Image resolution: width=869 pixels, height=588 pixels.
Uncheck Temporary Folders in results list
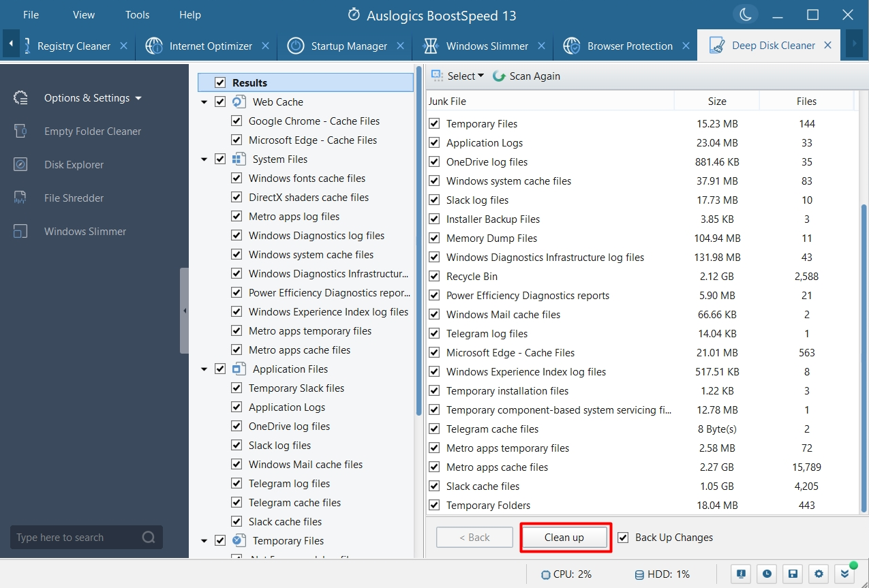click(434, 506)
